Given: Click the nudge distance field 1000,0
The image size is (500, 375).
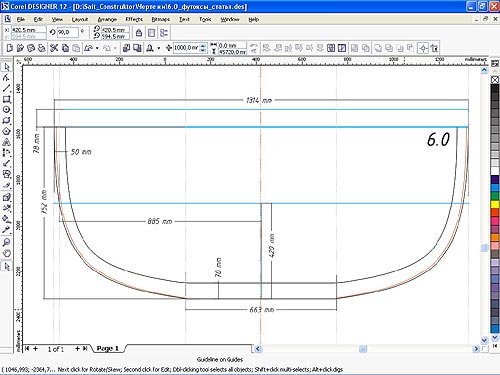Looking at the screenshot, I should (x=186, y=48).
